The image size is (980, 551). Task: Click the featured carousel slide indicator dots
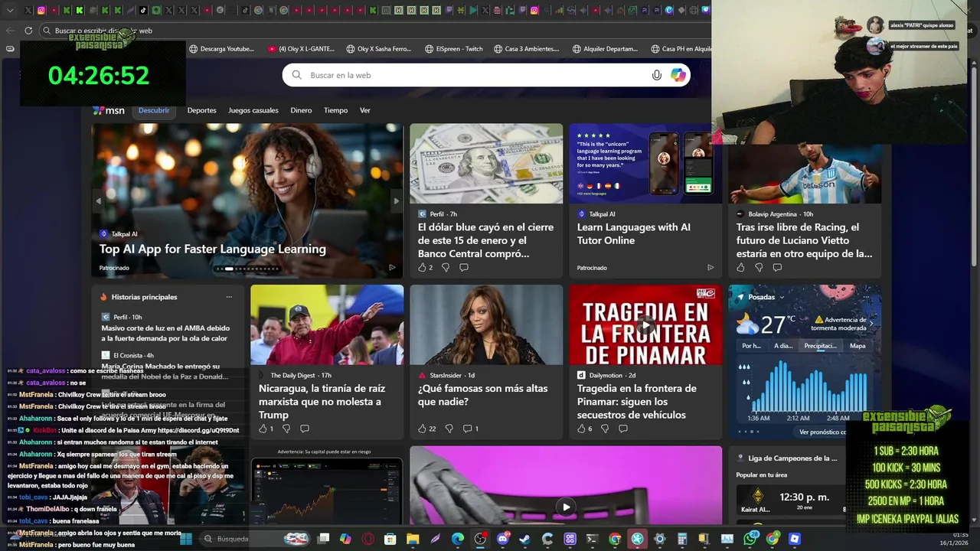247,269
